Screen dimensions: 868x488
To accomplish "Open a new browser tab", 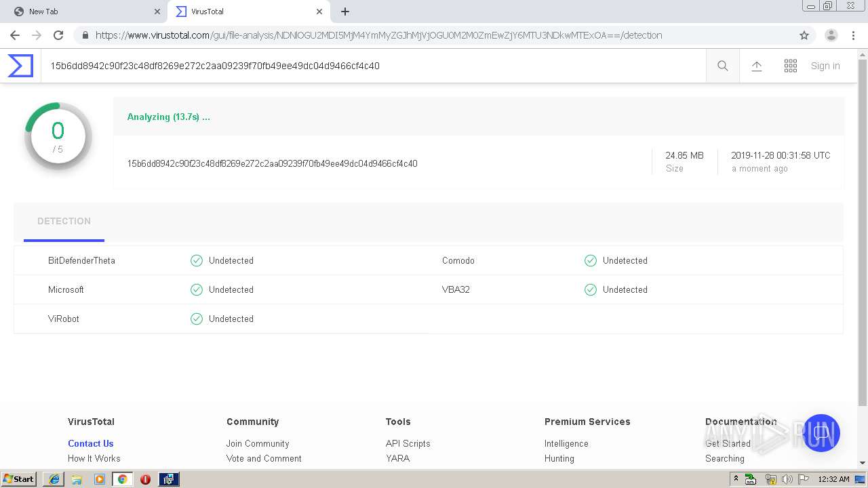I will tap(345, 12).
